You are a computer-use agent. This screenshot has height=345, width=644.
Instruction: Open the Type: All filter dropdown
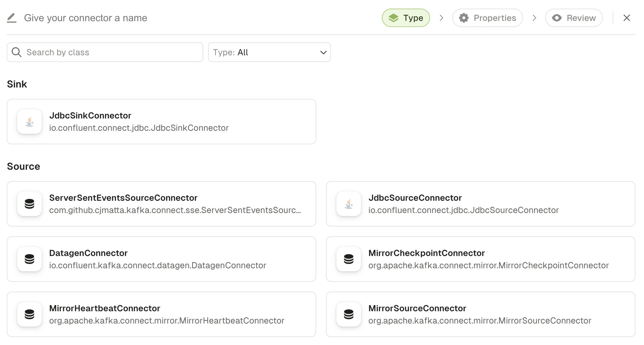point(270,52)
